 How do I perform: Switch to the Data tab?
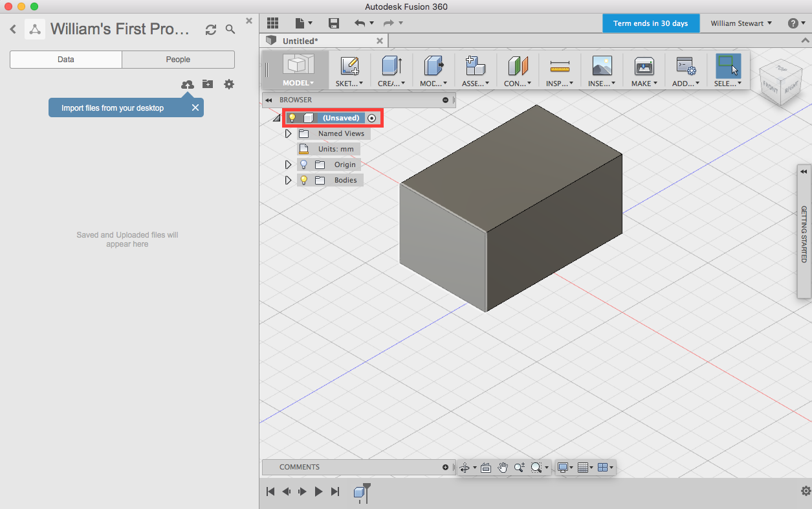66,60
